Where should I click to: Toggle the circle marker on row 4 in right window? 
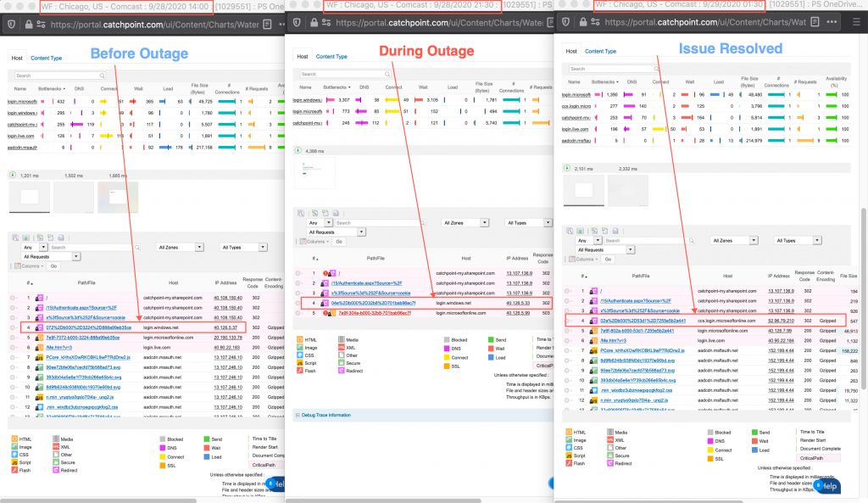567,321
